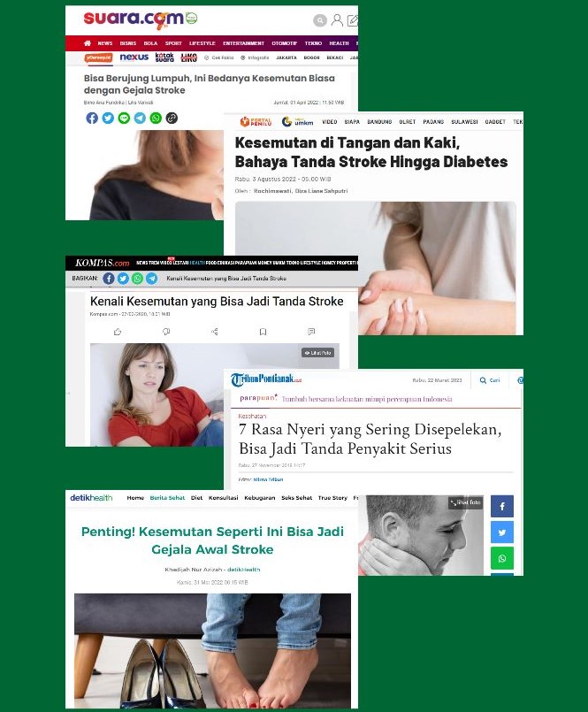Click the blue Facebook share button beside Tribun photo

tap(502, 506)
